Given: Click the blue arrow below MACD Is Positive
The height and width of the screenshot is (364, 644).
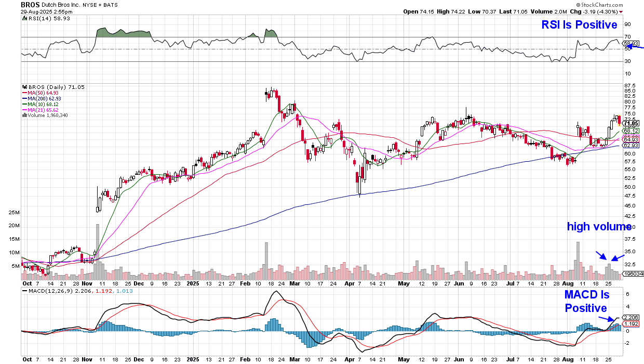Looking at the screenshot, I should (x=604, y=319).
